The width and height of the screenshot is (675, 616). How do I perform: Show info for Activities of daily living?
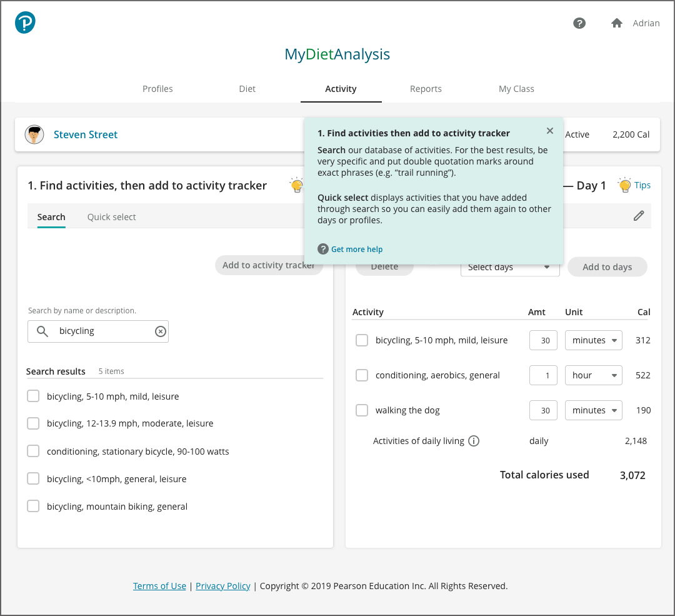(x=474, y=441)
